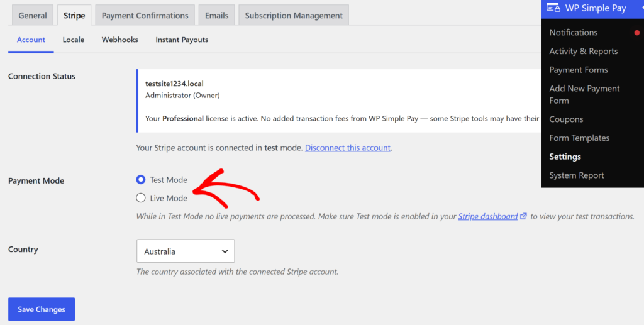644x325 pixels.
Task: Click the testsite1234.local text
Action: click(174, 84)
